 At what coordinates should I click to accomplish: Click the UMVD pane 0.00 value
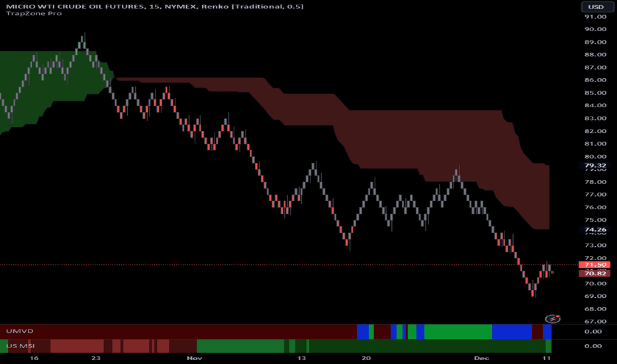pos(593,332)
